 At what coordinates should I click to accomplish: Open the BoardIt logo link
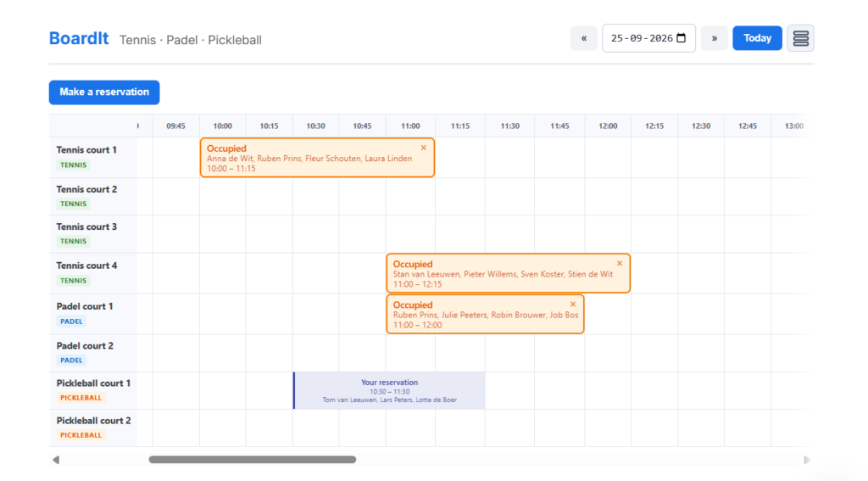79,38
